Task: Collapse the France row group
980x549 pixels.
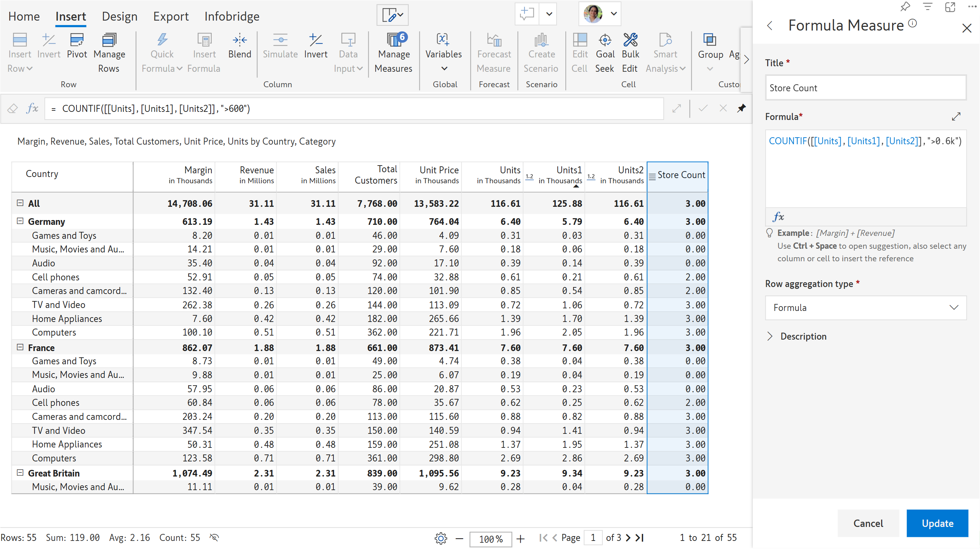Action: coord(20,347)
